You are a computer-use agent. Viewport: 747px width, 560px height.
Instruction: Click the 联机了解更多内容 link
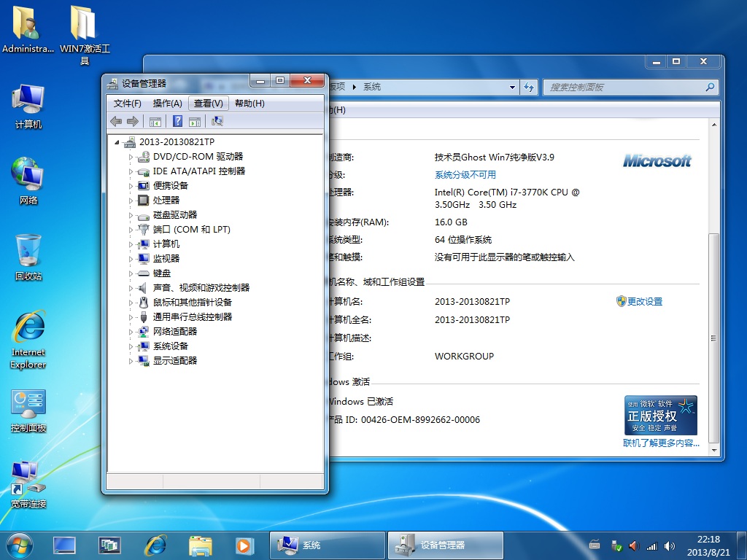tap(661, 443)
